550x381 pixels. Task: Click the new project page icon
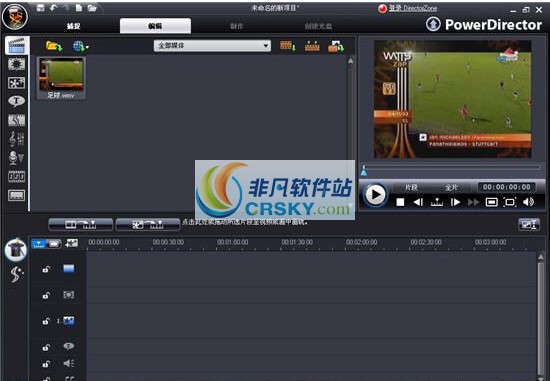coord(79,8)
